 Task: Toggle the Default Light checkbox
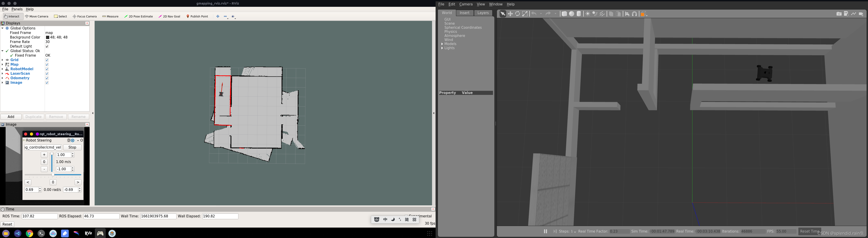[47, 46]
